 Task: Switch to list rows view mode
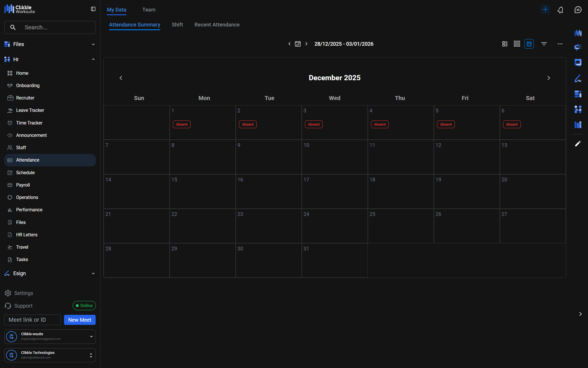pos(517,44)
